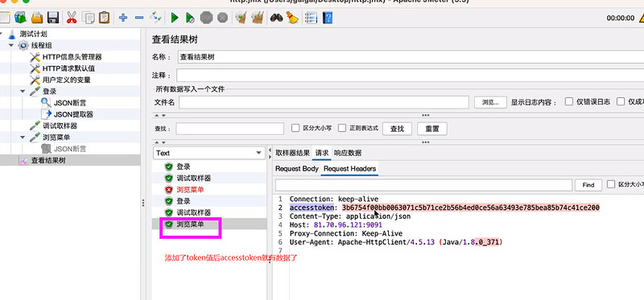Toggle 区分大小写 checkbox beside 查找 field

295,128
